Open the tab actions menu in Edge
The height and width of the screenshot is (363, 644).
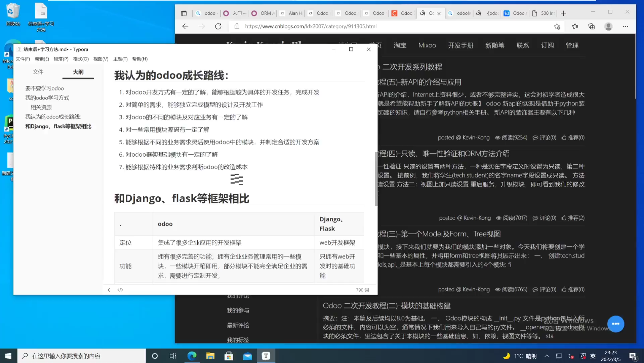184,13
